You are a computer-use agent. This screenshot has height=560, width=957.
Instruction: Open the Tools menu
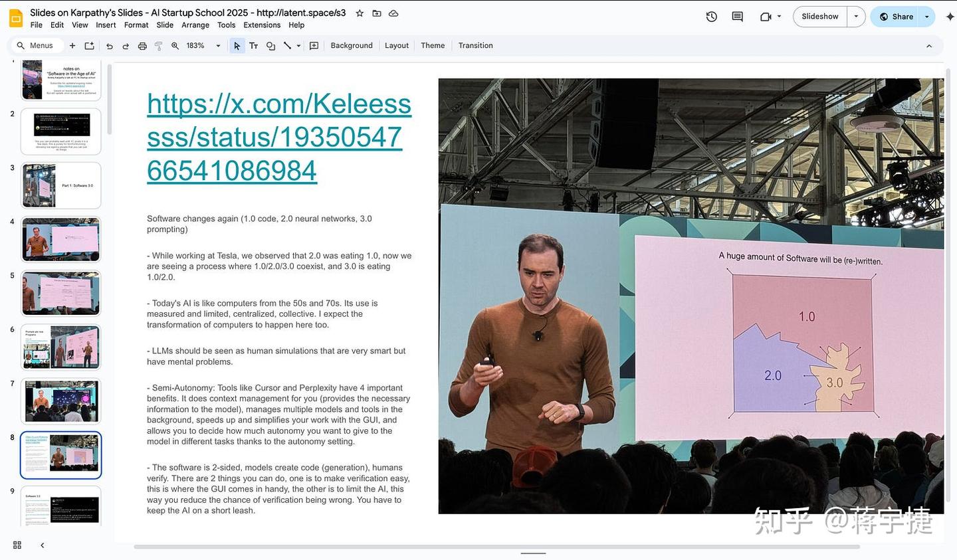pyautogui.click(x=226, y=25)
